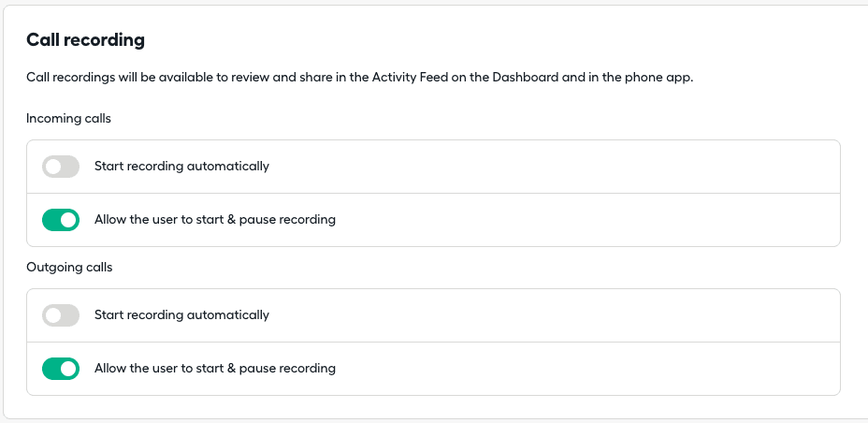Click the "Incoming calls" subsection label
This screenshot has width=868, height=423.
pos(68,119)
